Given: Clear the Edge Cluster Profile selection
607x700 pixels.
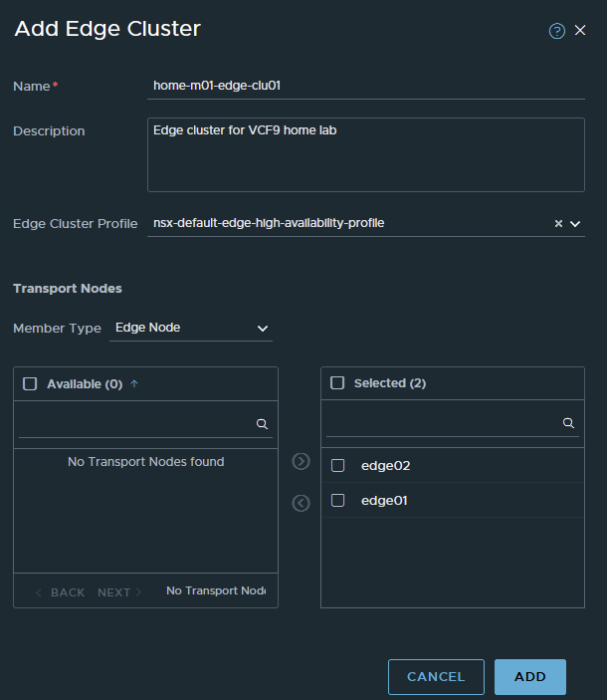Looking at the screenshot, I should 558,224.
